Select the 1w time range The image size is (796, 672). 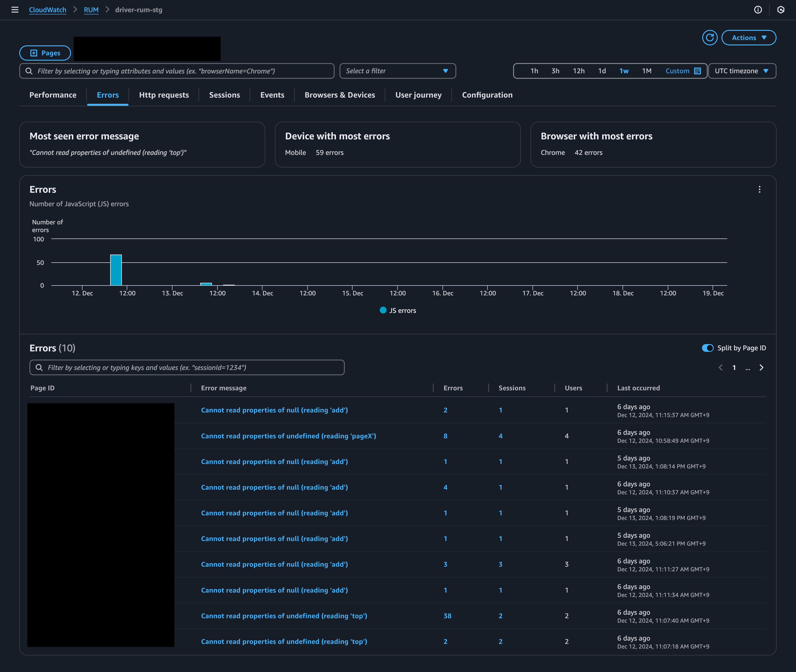click(x=624, y=71)
